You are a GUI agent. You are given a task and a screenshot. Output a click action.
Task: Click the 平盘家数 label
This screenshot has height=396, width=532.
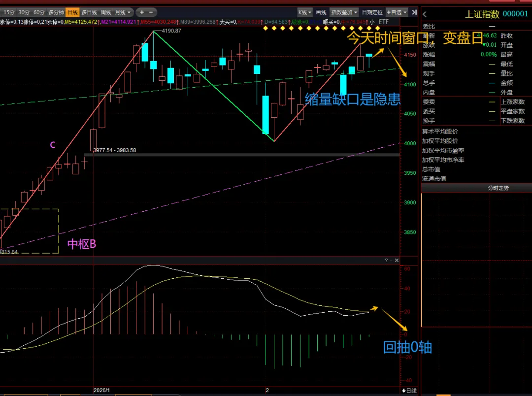[x=513, y=111]
